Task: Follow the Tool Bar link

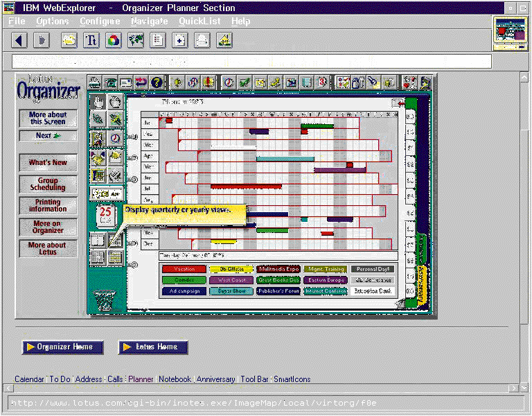Action: click(254, 379)
